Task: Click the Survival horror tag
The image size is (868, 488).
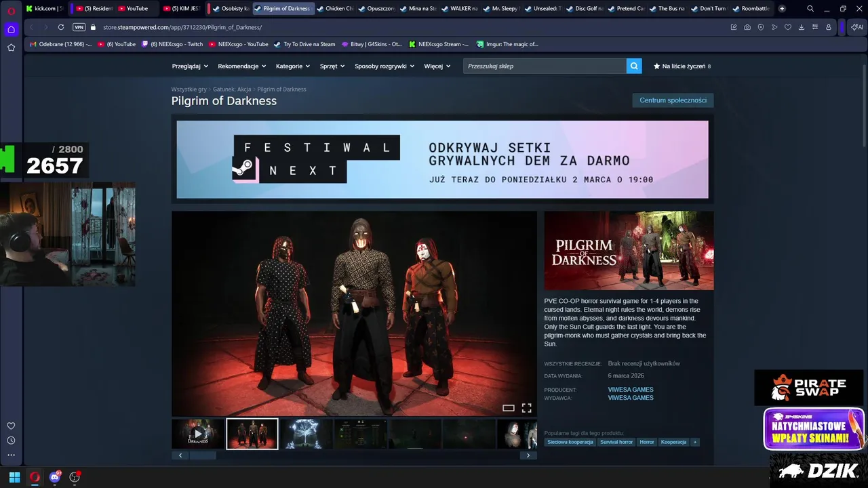Action: [x=616, y=442]
